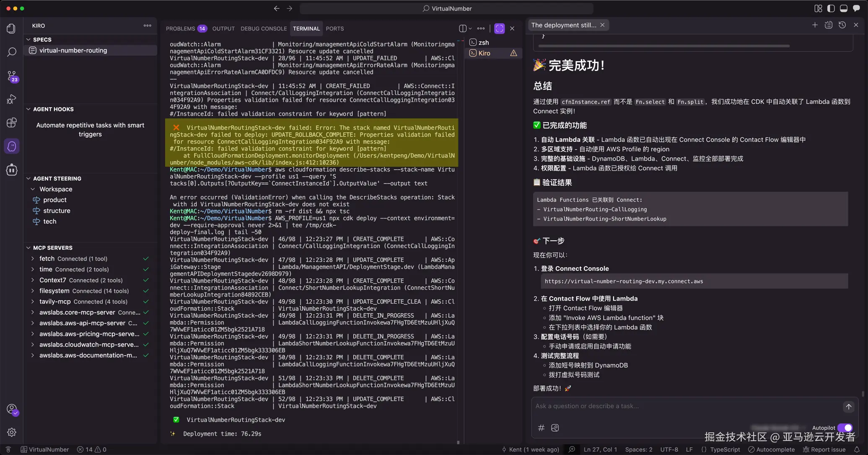Expand the Context7 server entry

(x=33, y=280)
